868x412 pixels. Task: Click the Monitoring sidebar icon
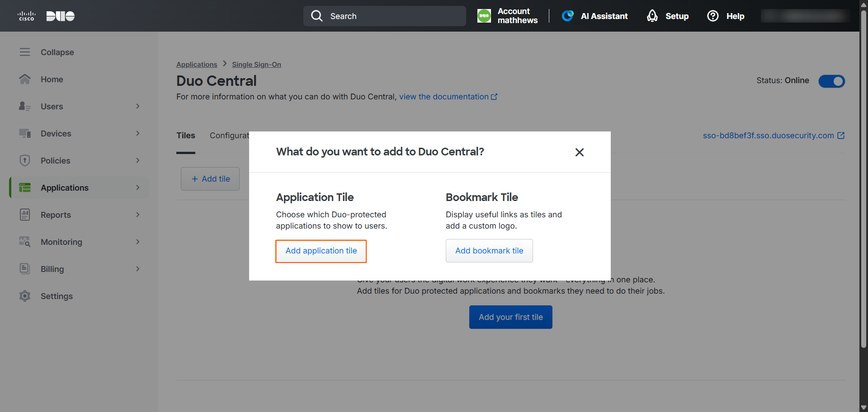[x=25, y=242]
